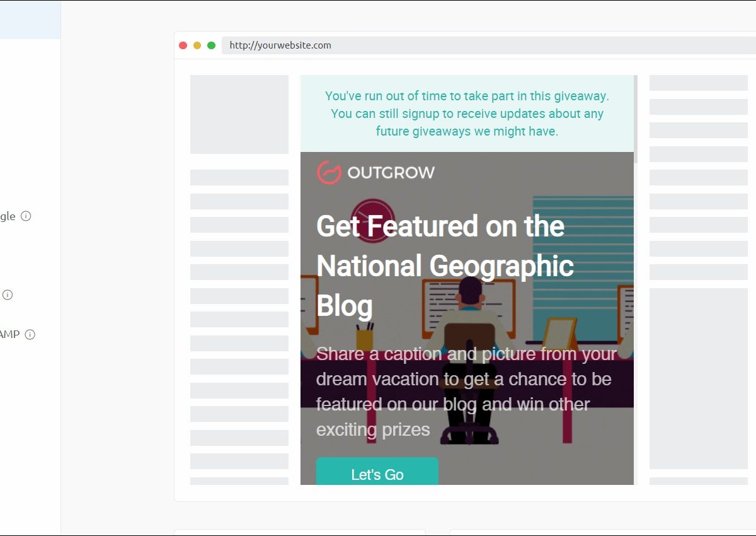Click the preview's vertical scrollbar thumb
The image size is (756, 536).
click(636, 120)
